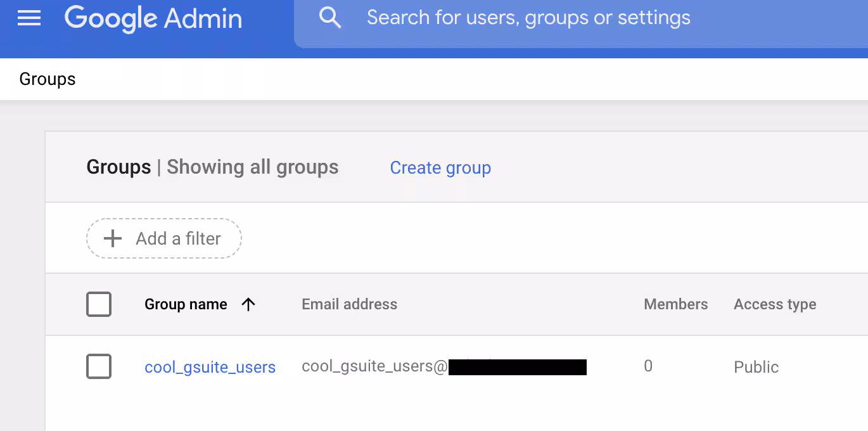The width and height of the screenshot is (868, 431).
Task: Click the Groups breadcrumb
Action: [48, 79]
